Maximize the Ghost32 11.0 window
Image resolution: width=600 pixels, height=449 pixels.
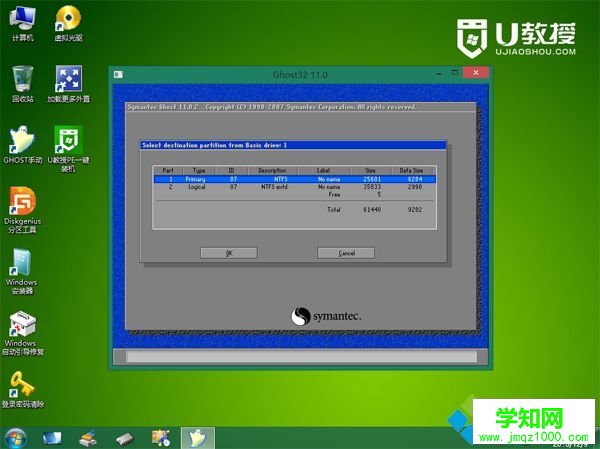(x=455, y=73)
